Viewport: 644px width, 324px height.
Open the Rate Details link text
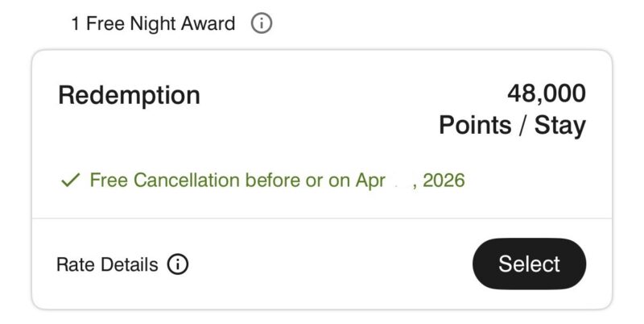[107, 264]
